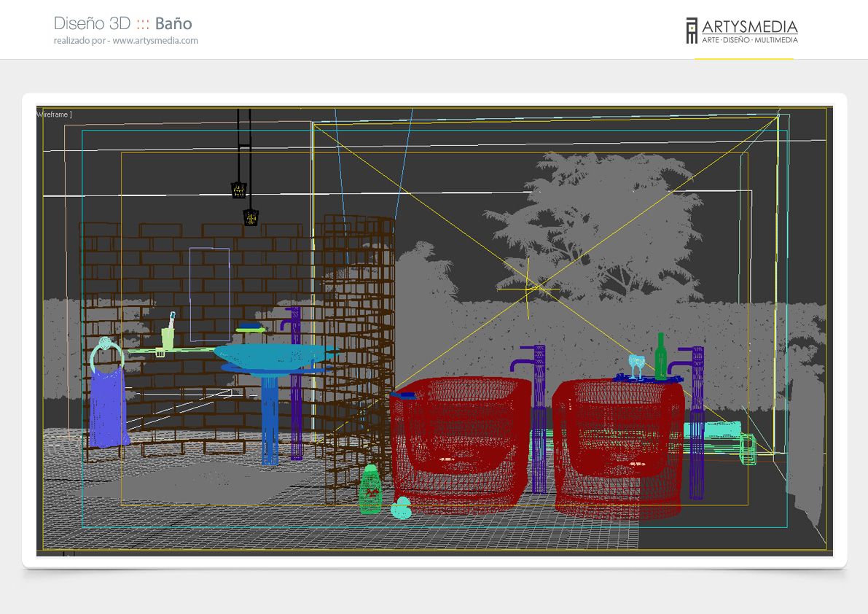Select the wine glasses on tray
This screenshot has width=868, height=614.
coord(637,367)
